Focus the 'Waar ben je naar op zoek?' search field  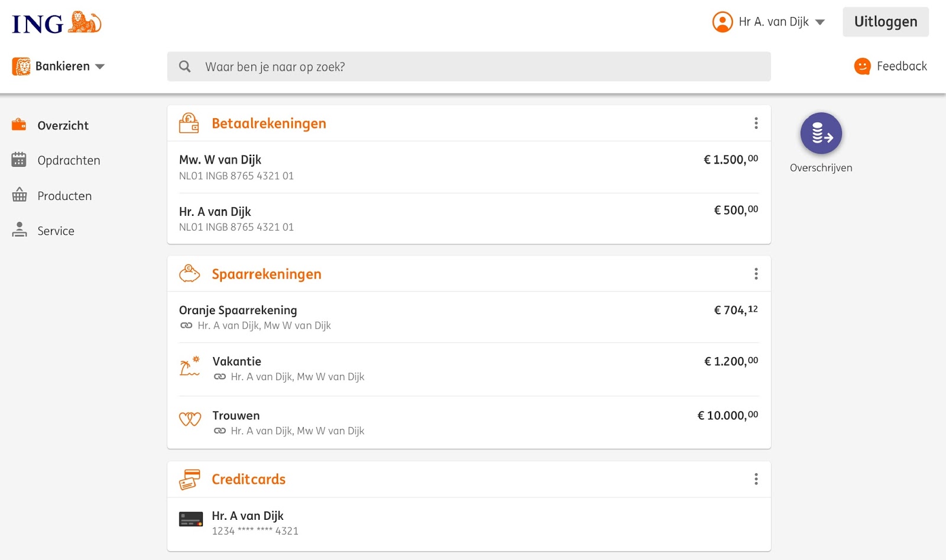(473, 67)
